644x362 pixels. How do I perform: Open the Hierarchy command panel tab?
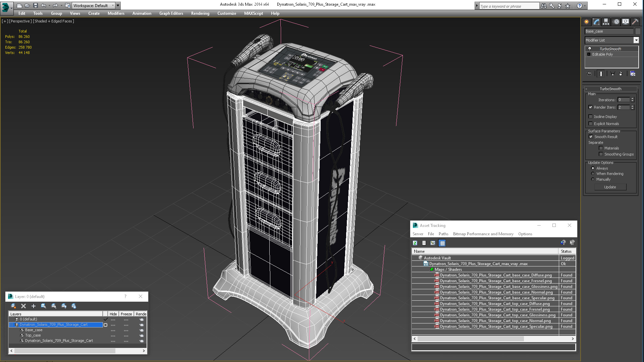pos(606,22)
